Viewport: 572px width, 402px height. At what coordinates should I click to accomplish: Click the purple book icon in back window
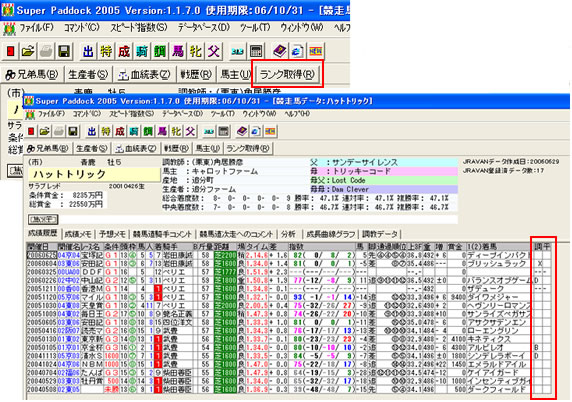click(x=279, y=51)
